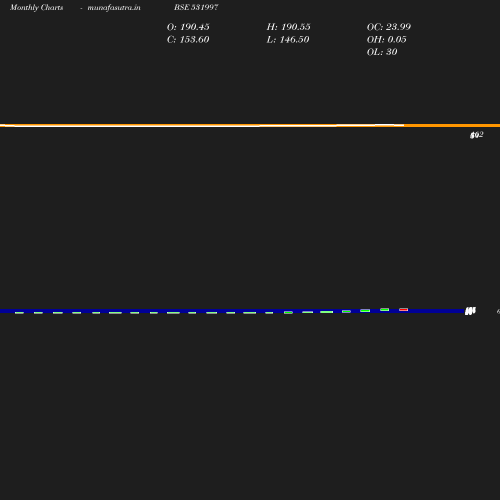Image resolution: width=500 pixels, height=500 pixels.
Task: Click the munafasutra.in site label
Action: (114, 7)
